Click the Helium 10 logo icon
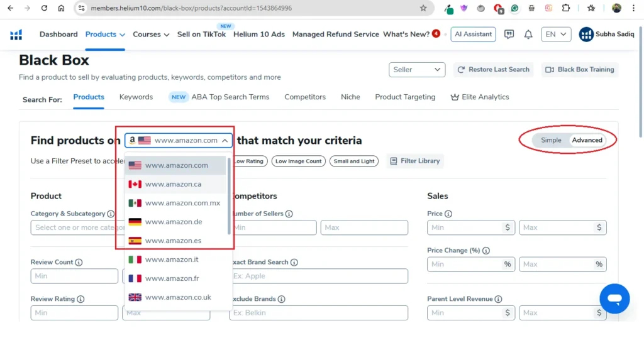Image resolution: width=644 pixels, height=343 pixels. [x=16, y=35]
